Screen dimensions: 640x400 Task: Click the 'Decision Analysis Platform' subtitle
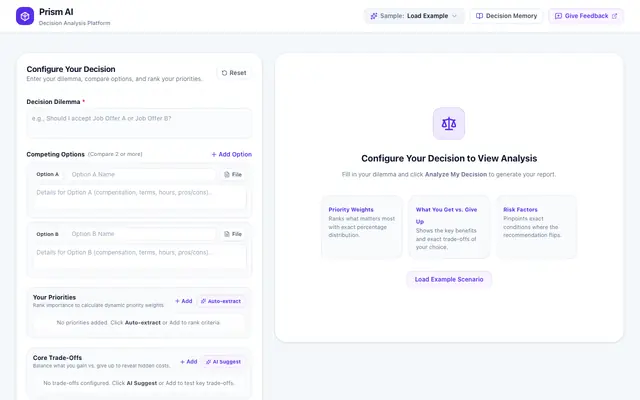click(x=74, y=23)
